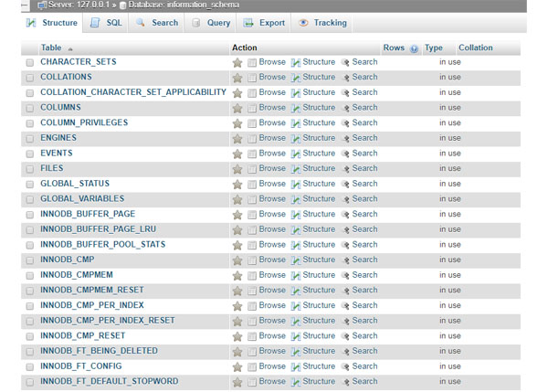This screenshot has width=548, height=392.
Task: Click Browse icon for INNODB_FT_BEING_DELETED
Action: pyautogui.click(x=252, y=352)
